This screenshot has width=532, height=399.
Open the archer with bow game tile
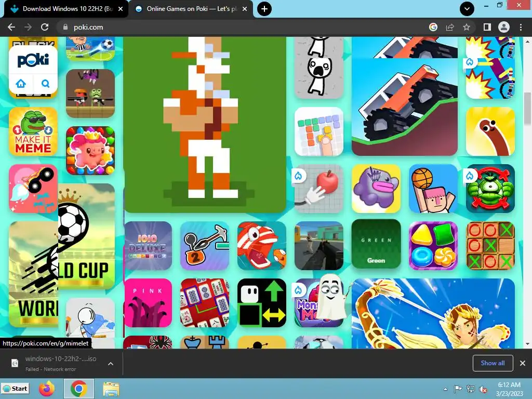[x=433, y=313]
